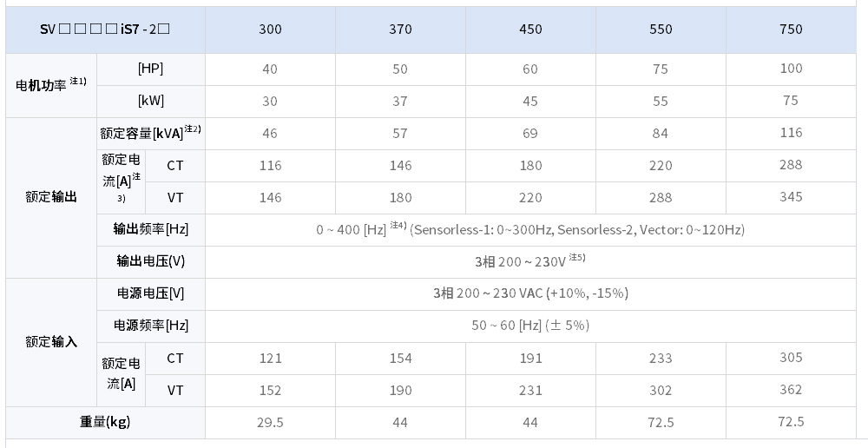Viewport: 868px width, 448px height.
Task: Click the 电源电压[V] row label
Action: click(150, 294)
